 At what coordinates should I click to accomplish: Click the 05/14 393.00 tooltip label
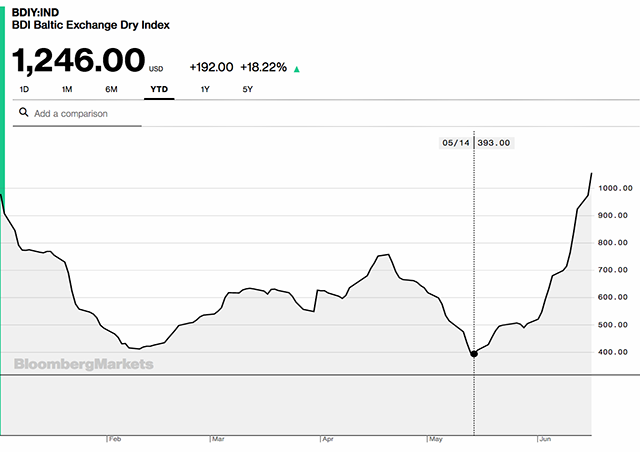tap(475, 143)
